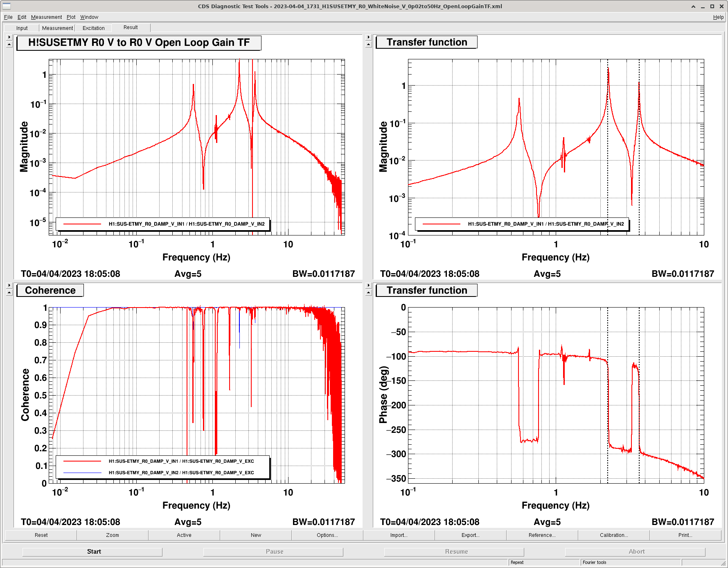Click the Export button
Screen dimensions: 728x568
(471, 535)
